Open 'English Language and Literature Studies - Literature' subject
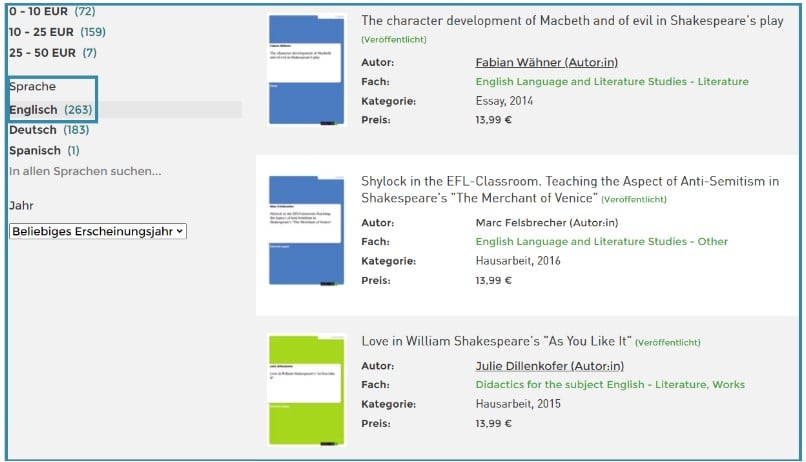Image resolution: width=806 pixels, height=462 pixels. tap(611, 82)
